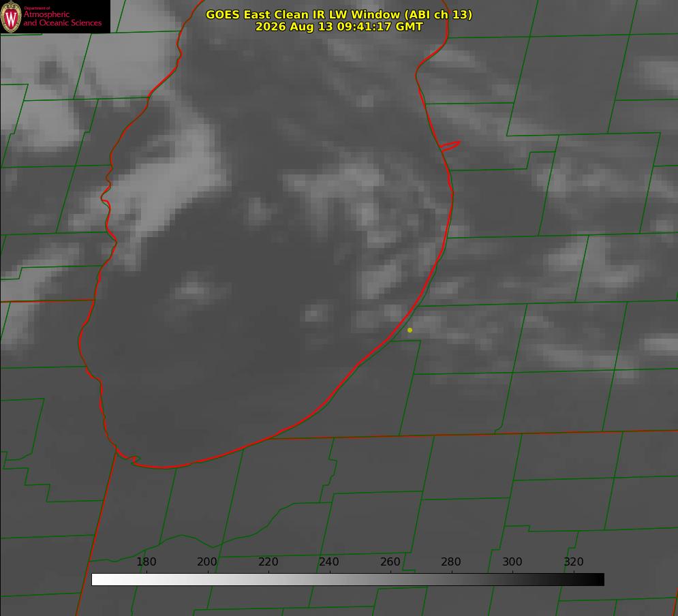Click the yellow dot location marker
678x616 pixels.
[x=410, y=330]
